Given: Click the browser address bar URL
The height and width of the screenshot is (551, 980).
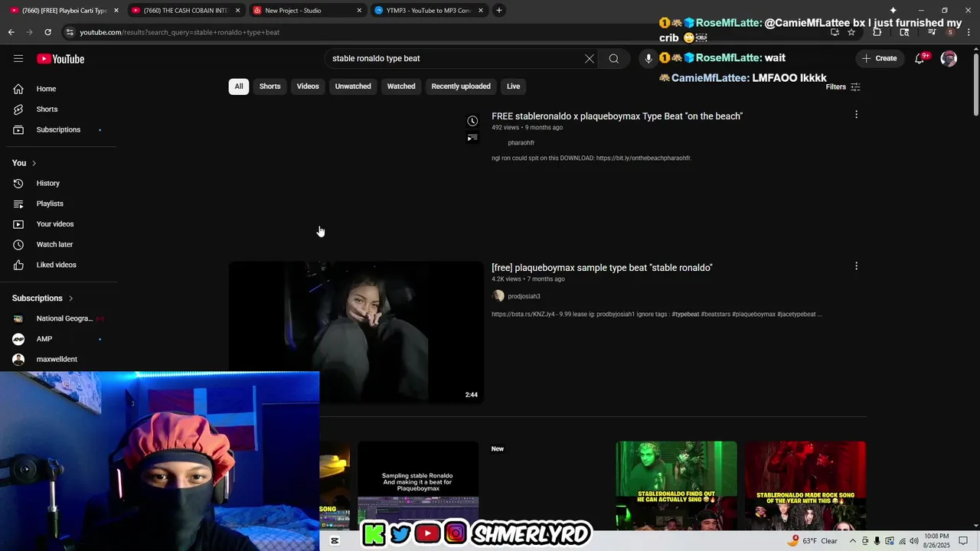Looking at the screenshot, I should (180, 32).
